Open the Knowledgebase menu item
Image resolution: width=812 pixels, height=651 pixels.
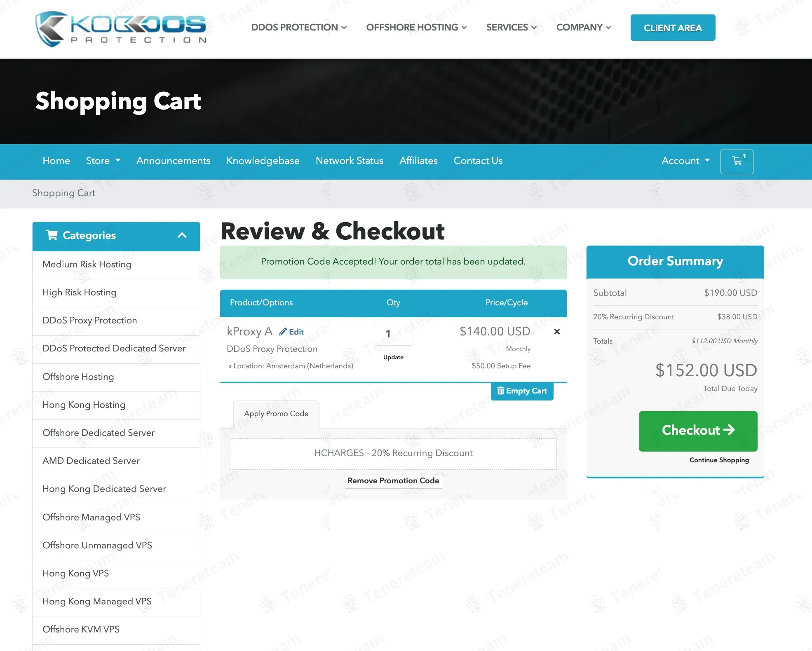click(263, 161)
